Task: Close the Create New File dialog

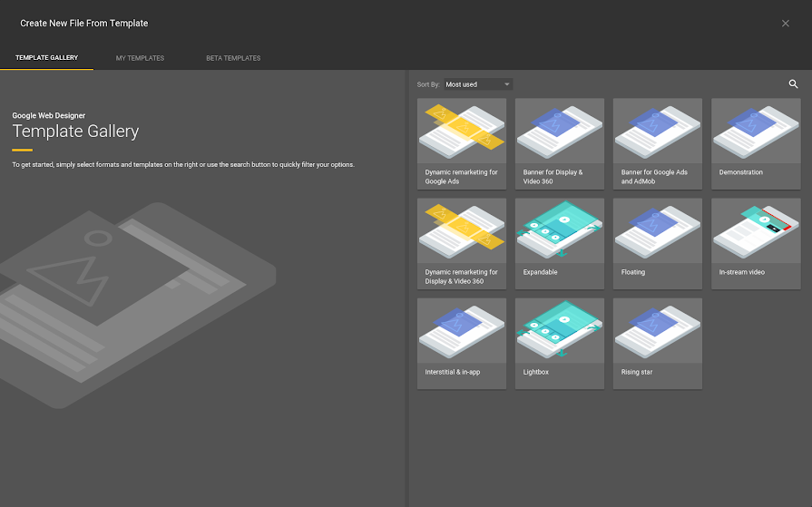Action: click(x=785, y=24)
